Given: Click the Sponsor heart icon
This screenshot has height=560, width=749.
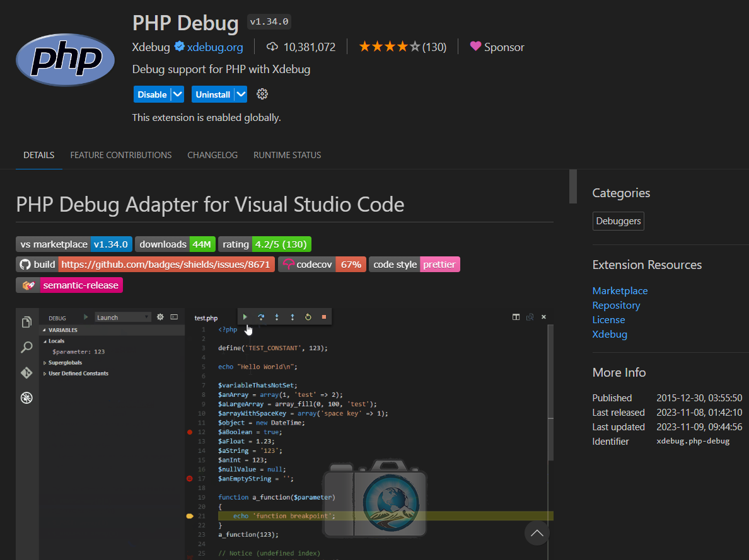Looking at the screenshot, I should coord(475,47).
